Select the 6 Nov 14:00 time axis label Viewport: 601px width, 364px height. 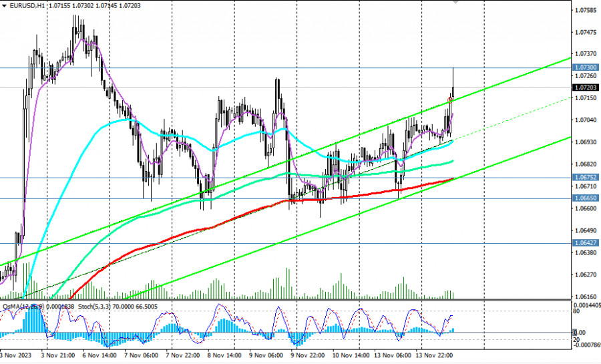99,355
